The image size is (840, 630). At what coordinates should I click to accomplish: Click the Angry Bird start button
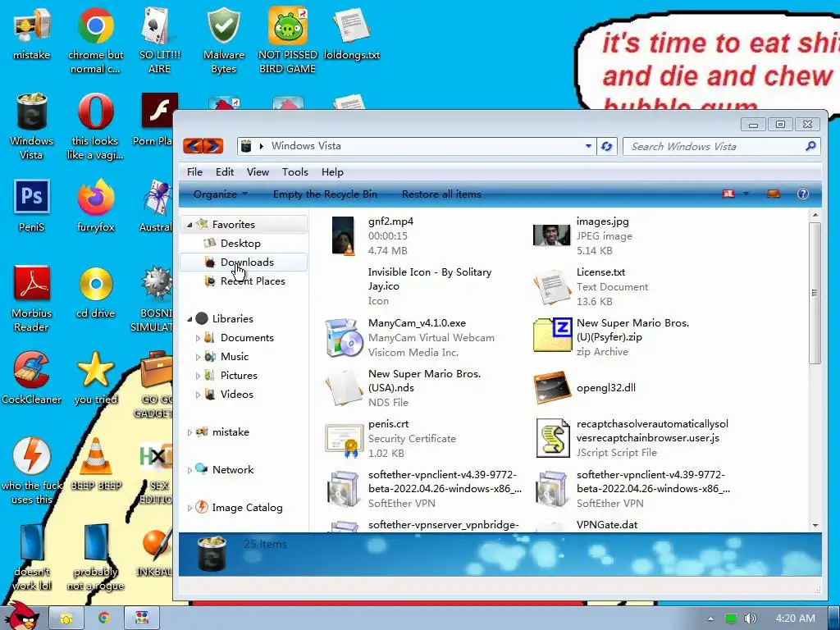click(21, 616)
